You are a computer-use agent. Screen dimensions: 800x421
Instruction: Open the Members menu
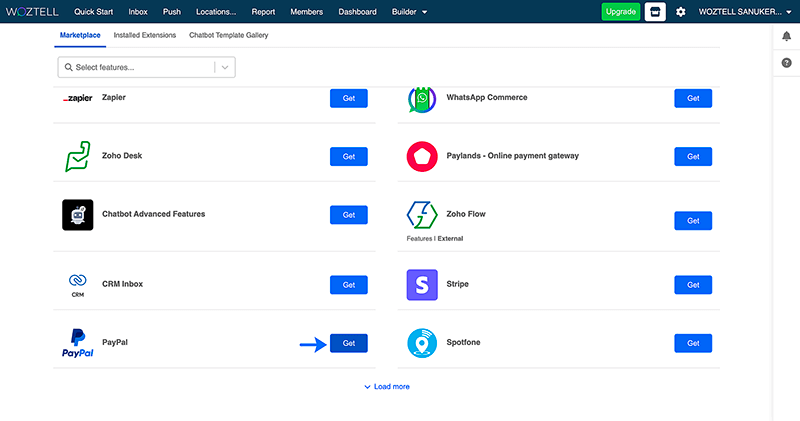(307, 12)
